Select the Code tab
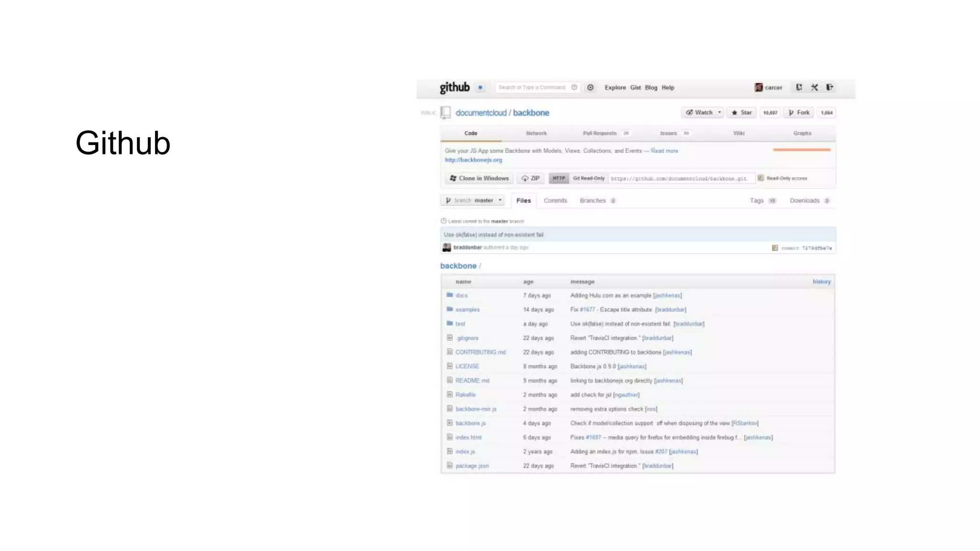Viewport: 980px width, 551px height. point(471,133)
